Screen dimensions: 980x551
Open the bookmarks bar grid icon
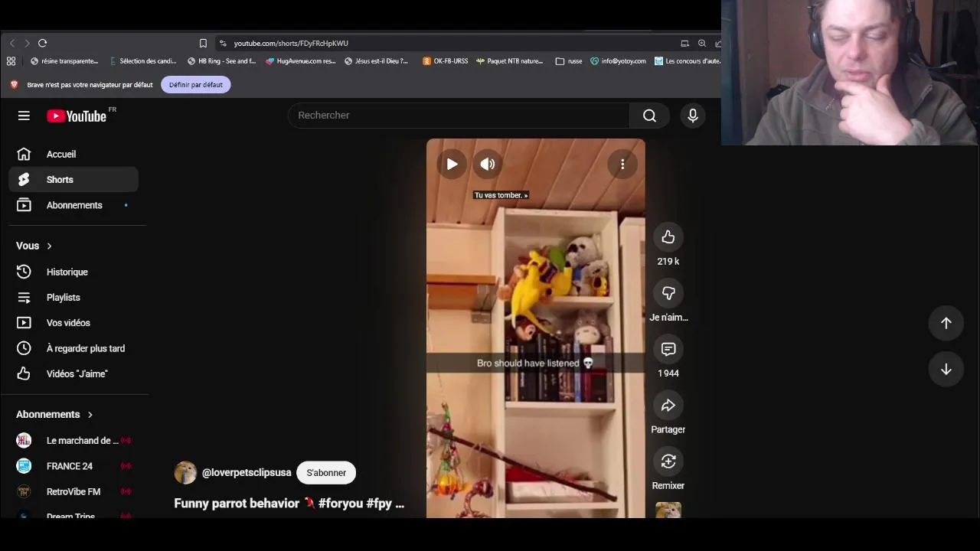(x=11, y=61)
